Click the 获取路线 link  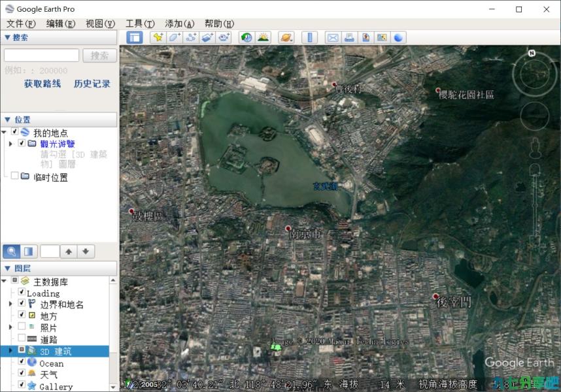(42, 84)
